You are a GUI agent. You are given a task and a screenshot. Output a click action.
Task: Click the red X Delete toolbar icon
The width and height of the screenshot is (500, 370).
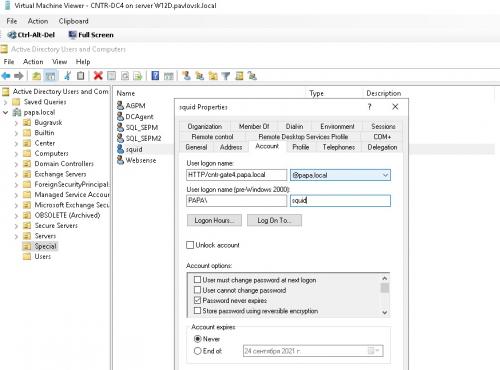(x=98, y=76)
